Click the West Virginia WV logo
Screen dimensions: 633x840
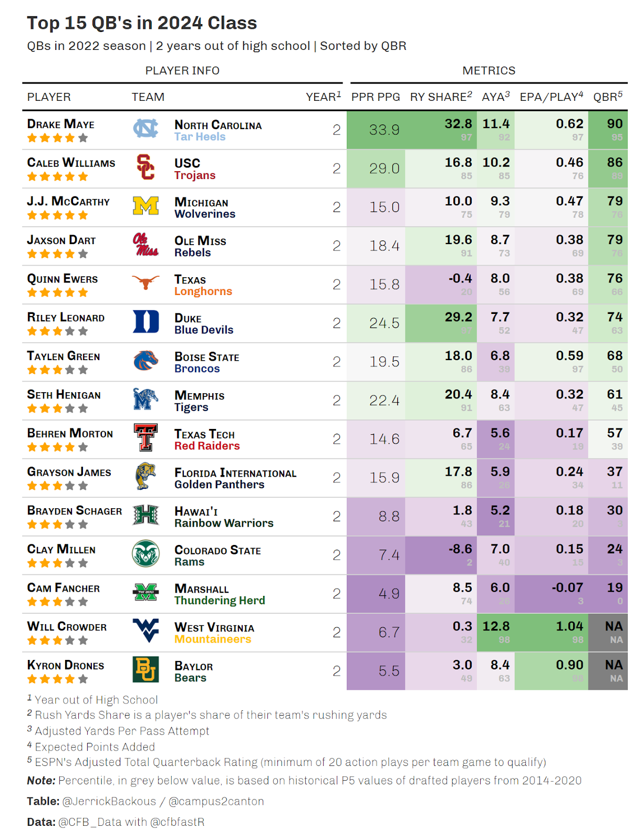[x=146, y=631]
